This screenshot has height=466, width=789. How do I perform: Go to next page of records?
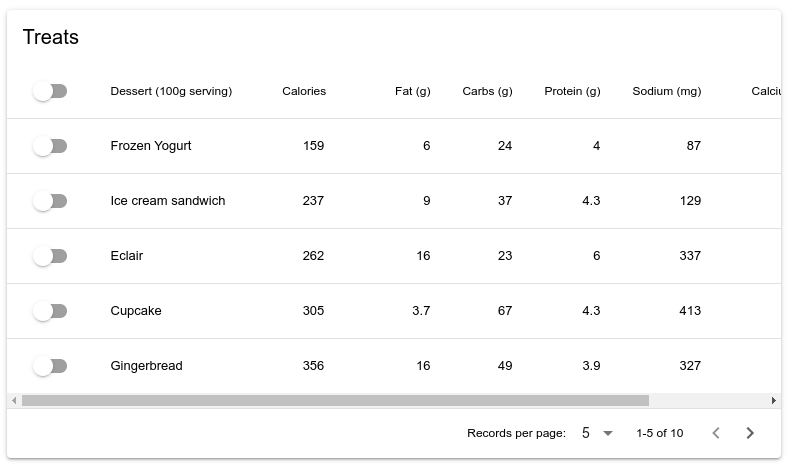click(x=750, y=433)
